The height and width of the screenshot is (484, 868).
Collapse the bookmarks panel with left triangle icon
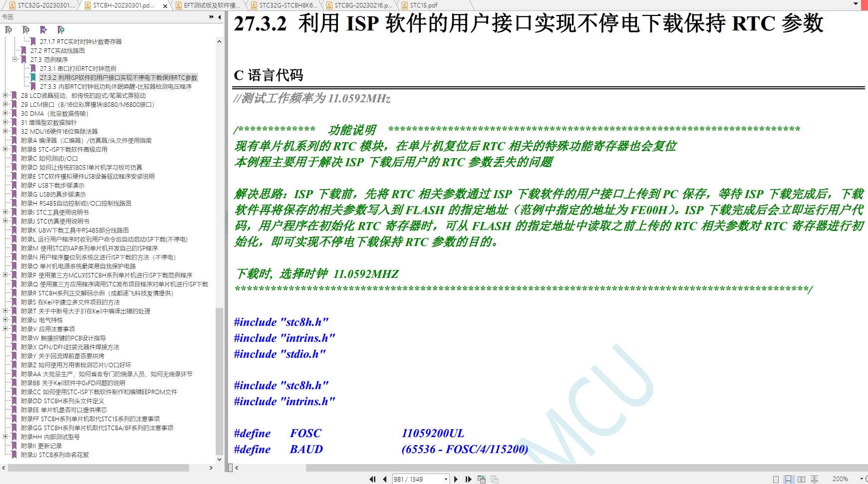pos(219,17)
